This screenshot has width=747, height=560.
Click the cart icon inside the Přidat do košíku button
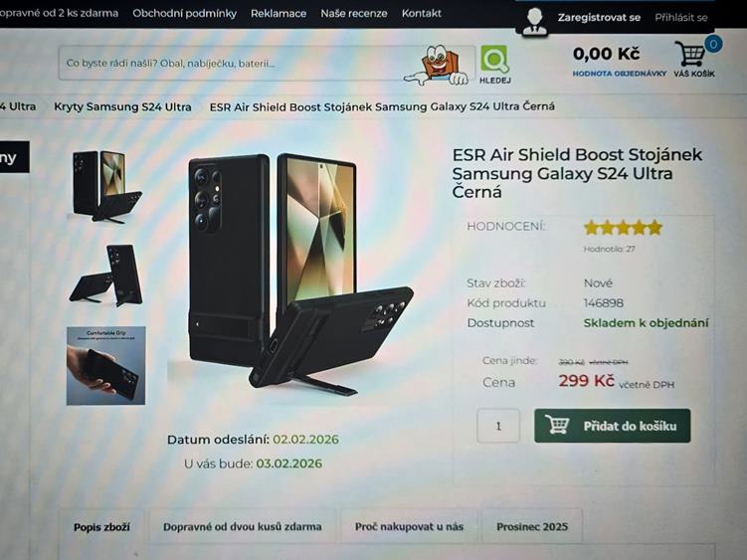coord(557,425)
